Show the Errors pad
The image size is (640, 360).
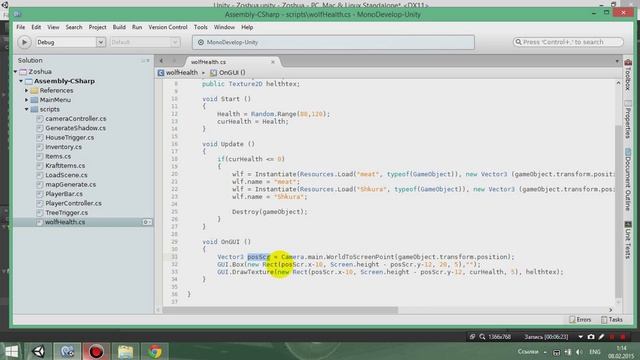coord(580,320)
